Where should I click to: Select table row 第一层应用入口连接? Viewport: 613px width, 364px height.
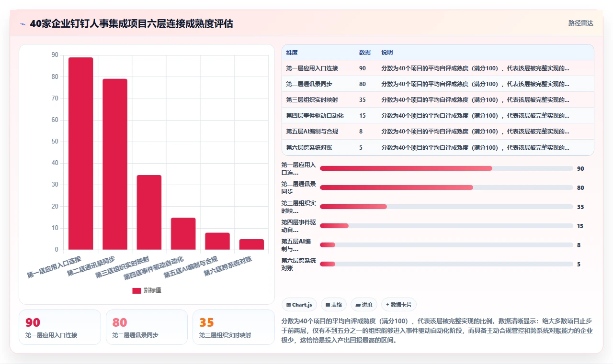point(438,68)
